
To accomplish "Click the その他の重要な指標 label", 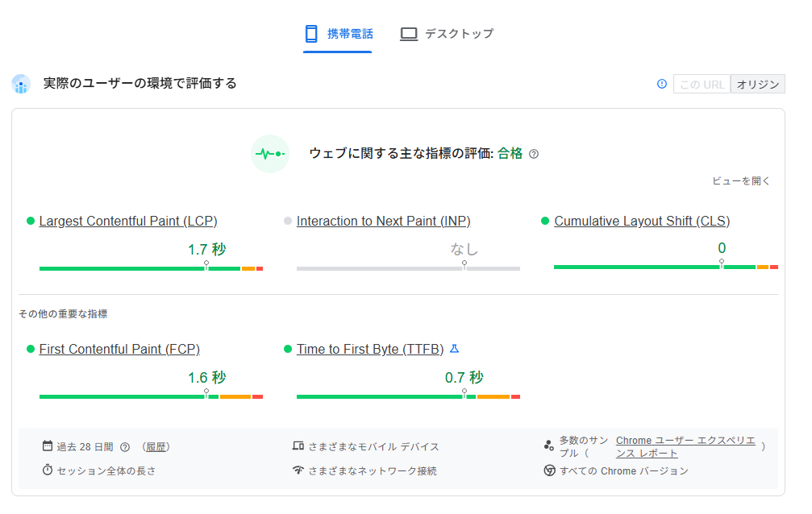I will (x=63, y=313).
